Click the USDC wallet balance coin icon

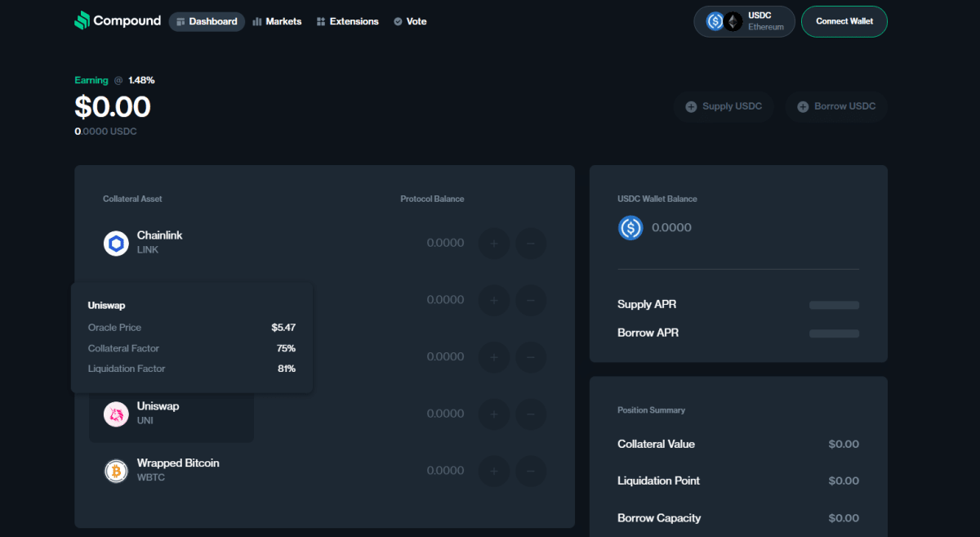coord(630,228)
